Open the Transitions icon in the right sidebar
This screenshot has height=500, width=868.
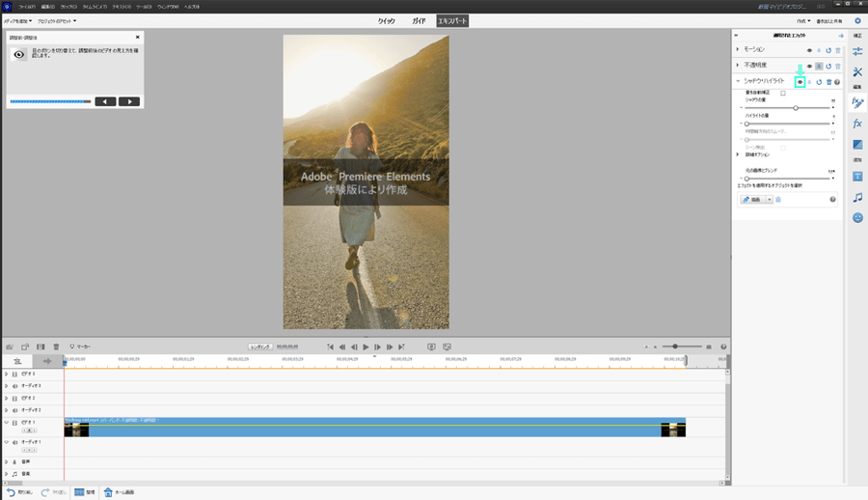(x=857, y=144)
